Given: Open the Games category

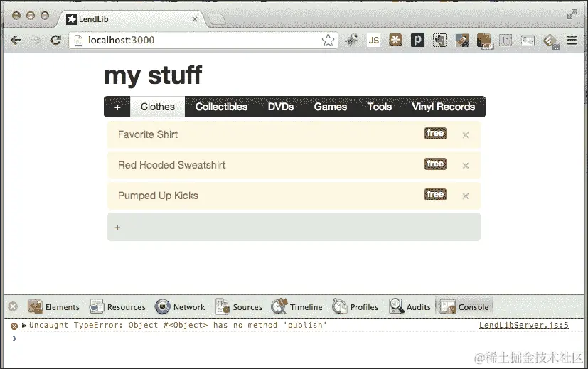Looking at the screenshot, I should 331,107.
